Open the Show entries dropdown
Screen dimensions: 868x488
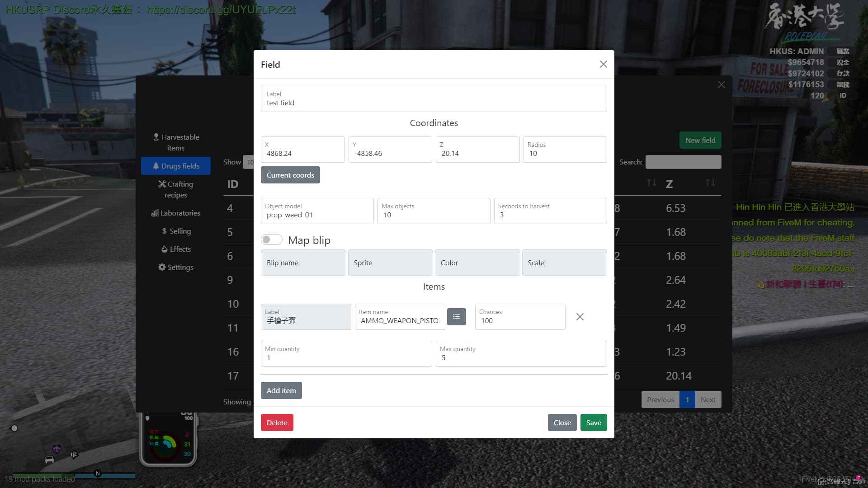coord(249,162)
